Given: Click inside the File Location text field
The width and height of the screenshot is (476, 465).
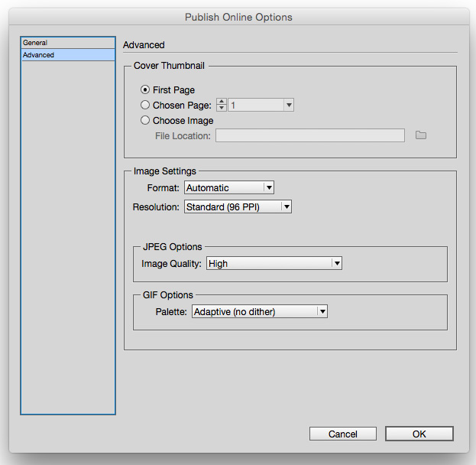Looking at the screenshot, I should pyautogui.click(x=310, y=135).
